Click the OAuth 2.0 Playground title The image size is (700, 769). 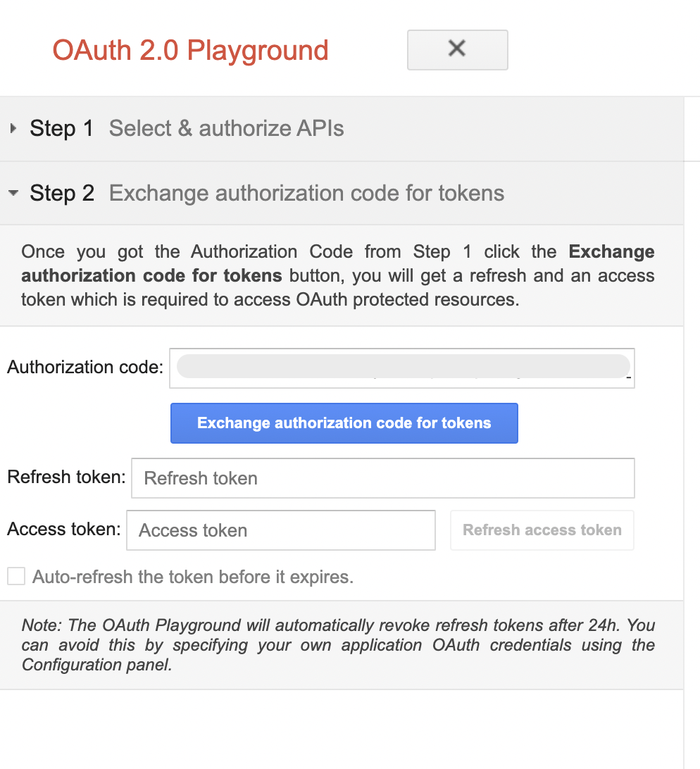190,50
